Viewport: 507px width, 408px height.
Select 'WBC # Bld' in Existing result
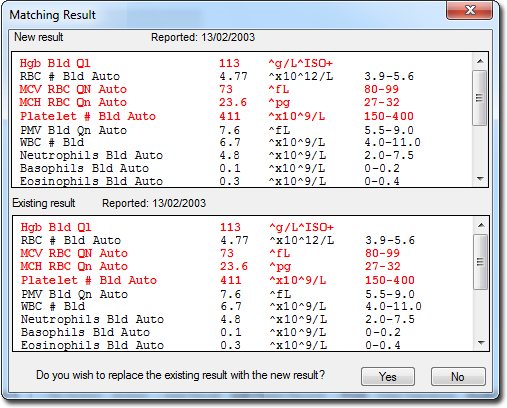point(53,306)
